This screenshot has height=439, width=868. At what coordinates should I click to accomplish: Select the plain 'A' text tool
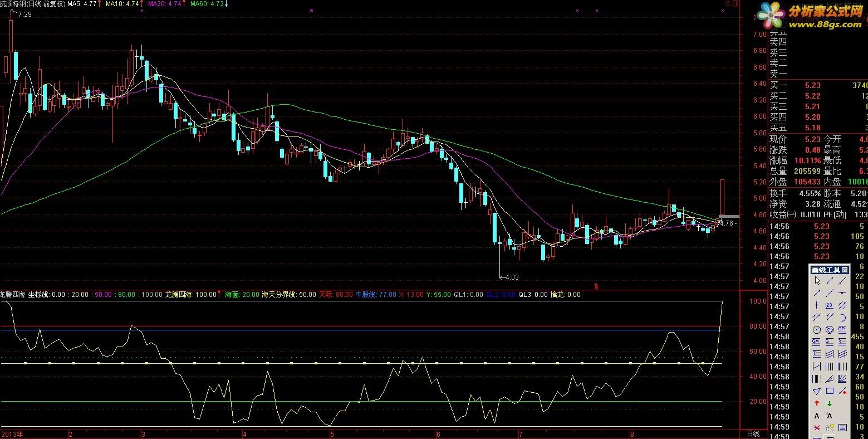(817, 416)
